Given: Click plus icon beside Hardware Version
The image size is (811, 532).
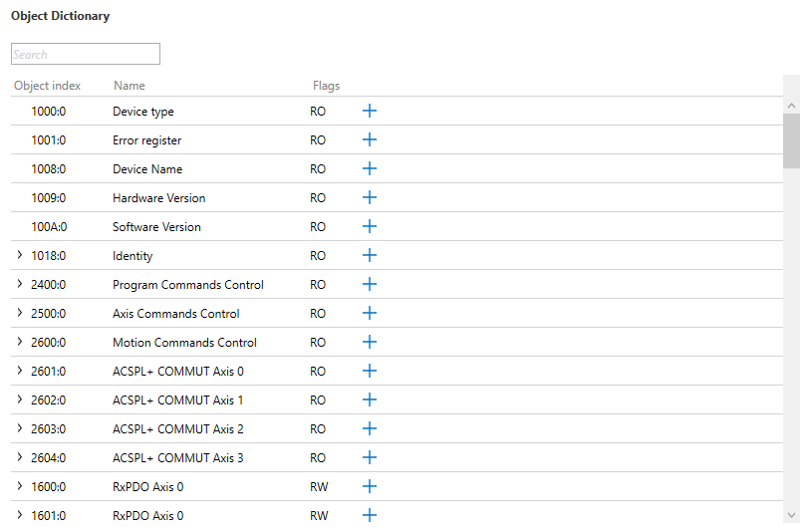Looking at the screenshot, I should pos(369,197).
